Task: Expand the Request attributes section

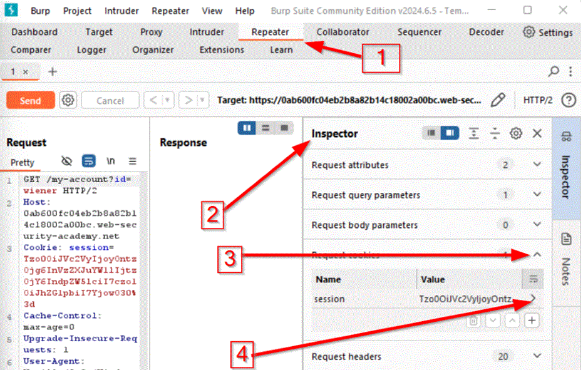Action: 536,165
